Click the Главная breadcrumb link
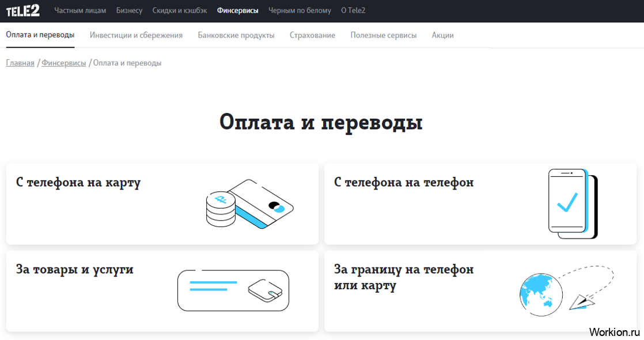This screenshot has height=340, width=644. click(x=20, y=63)
